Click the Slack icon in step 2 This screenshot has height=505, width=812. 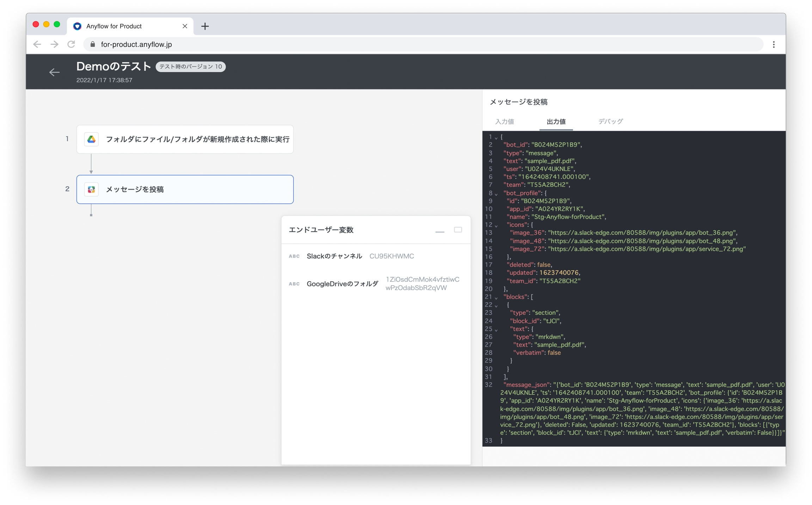coord(91,189)
